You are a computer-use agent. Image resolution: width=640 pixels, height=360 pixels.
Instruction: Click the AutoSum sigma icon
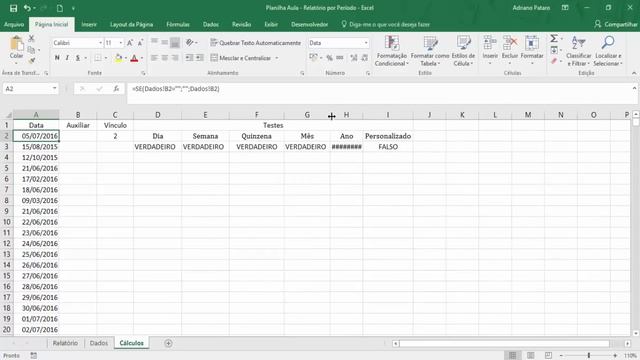tap(553, 39)
